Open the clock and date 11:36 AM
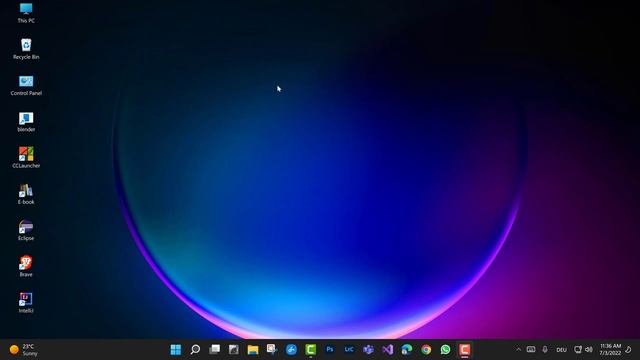 (610, 349)
